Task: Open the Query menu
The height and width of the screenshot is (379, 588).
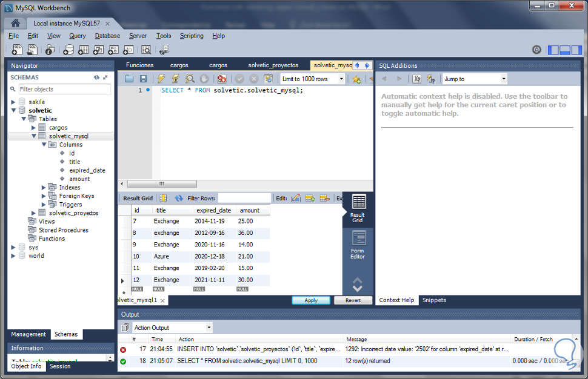Action: (x=77, y=36)
